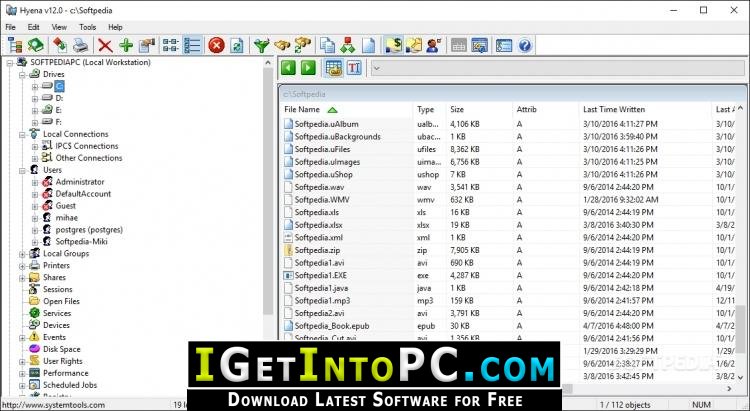Click the blue help question mark icon
This screenshot has width=750, height=411.
point(525,45)
